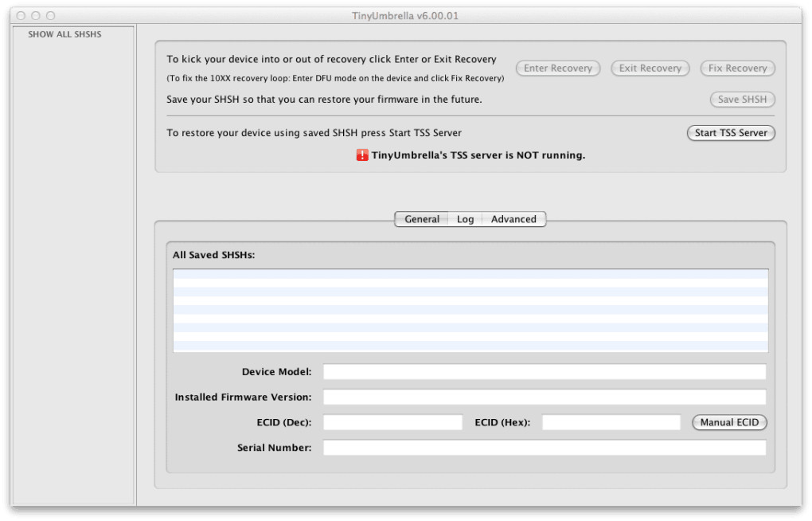Click the Installed Firmware Version field
This screenshot has height=521, width=812.
click(x=545, y=397)
